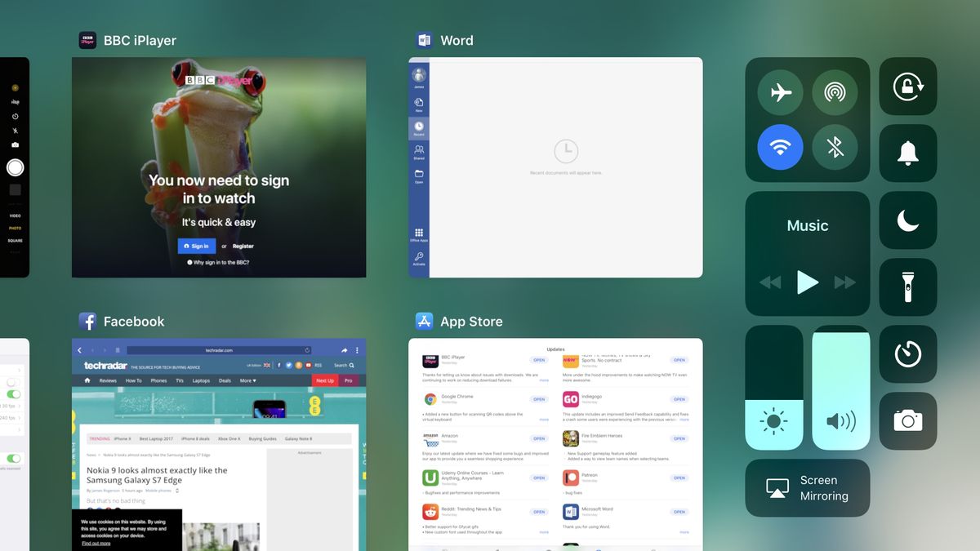Screen dimensions: 980x551
Task: Click Open folder icon in Word sidebar
Action: 419,176
